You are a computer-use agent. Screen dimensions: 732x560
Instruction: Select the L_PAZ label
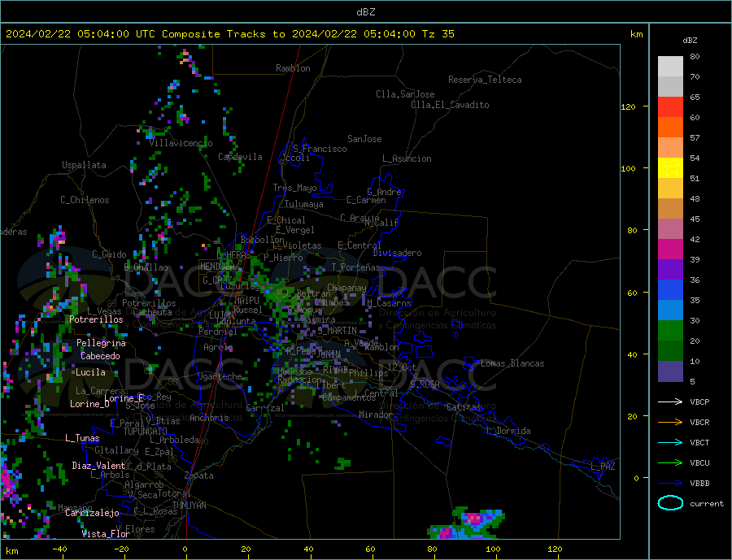point(603,467)
